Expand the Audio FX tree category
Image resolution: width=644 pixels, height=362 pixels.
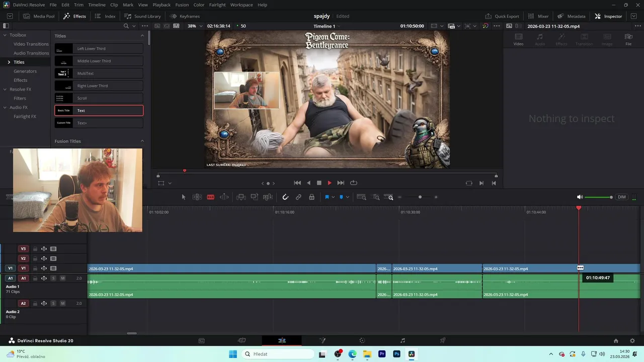[x=5, y=108]
